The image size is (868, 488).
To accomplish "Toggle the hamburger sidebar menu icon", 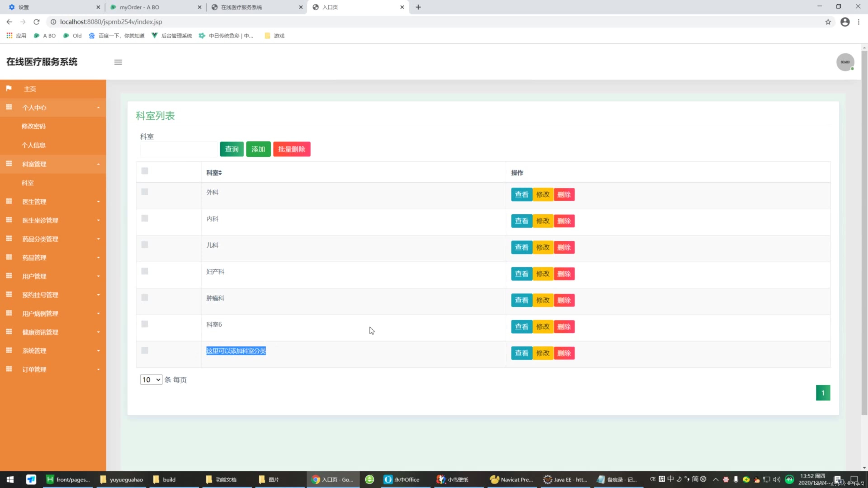I will [x=118, y=62].
